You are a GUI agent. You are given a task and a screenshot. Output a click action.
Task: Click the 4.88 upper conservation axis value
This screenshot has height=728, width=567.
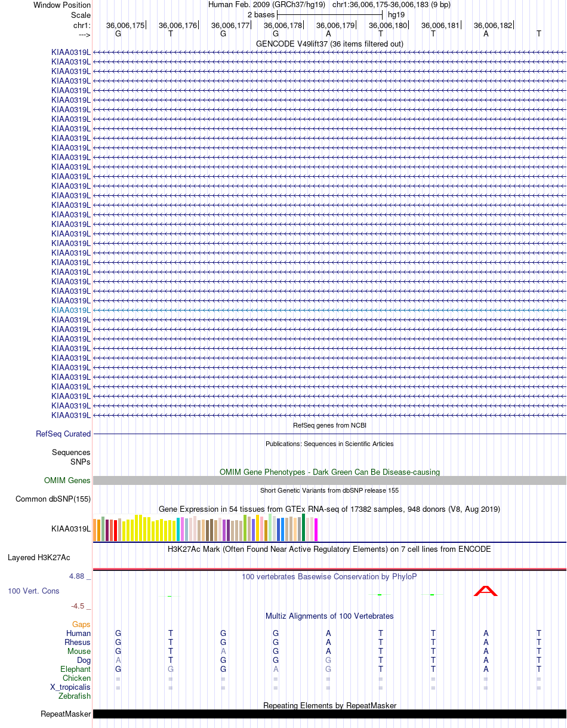(x=80, y=576)
